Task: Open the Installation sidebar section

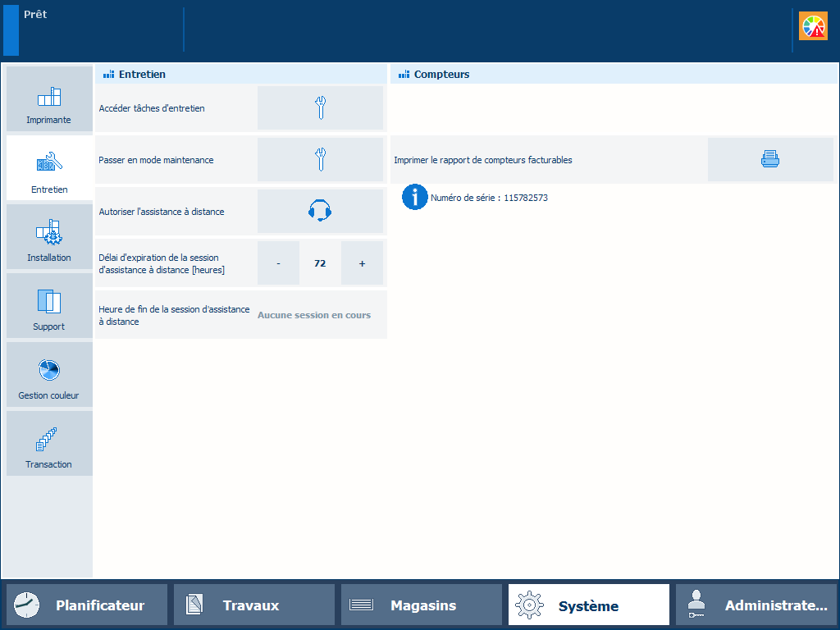Action: click(x=49, y=237)
